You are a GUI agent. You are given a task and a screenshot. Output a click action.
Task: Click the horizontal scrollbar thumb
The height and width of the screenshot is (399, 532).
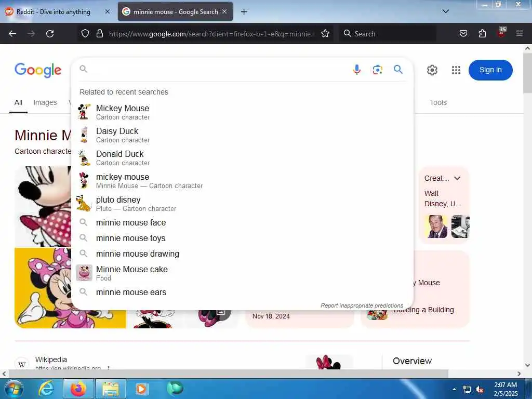[x=228, y=374]
